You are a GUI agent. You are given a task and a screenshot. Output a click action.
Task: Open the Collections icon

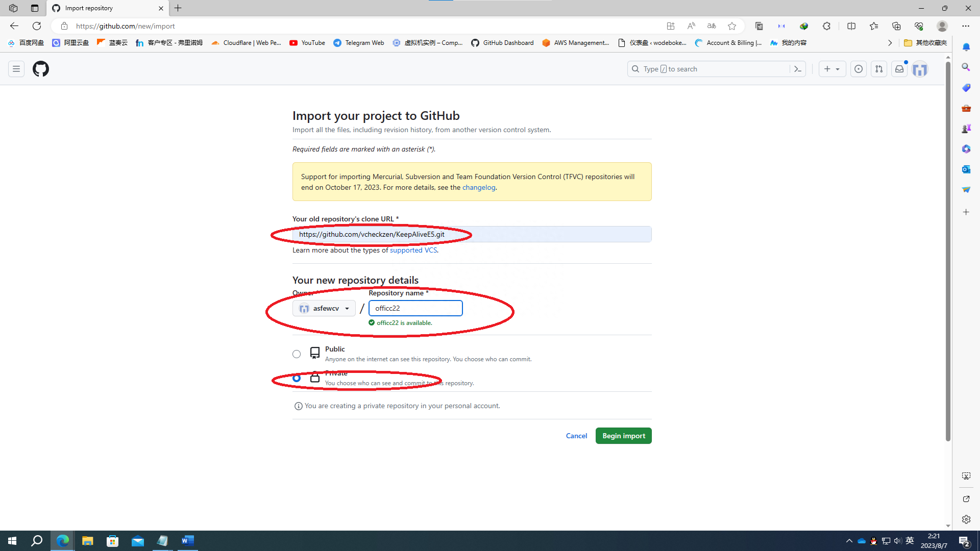[x=896, y=26]
